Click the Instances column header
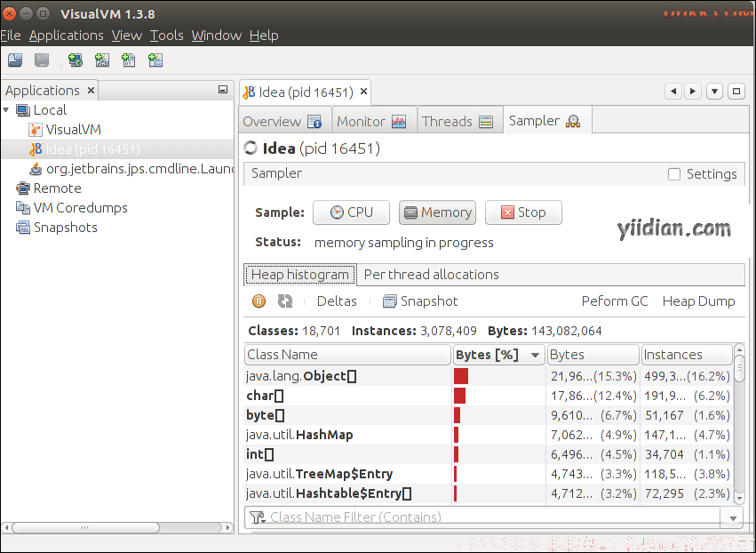Image resolution: width=756 pixels, height=553 pixels. coord(687,355)
